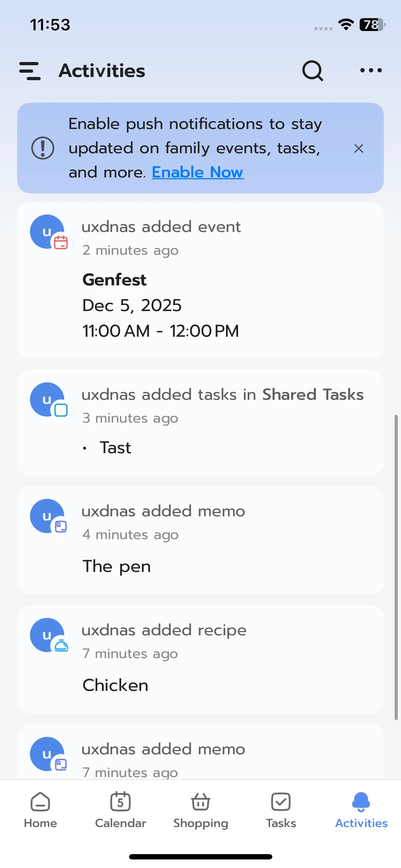Tap the Enable Now link
The image size is (401, 868).
[x=198, y=172]
